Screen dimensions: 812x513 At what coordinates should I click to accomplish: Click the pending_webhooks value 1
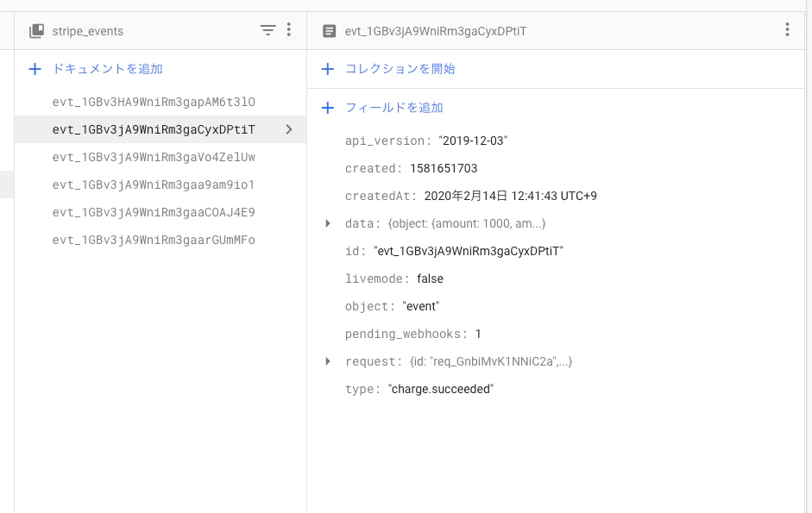pyautogui.click(x=478, y=334)
